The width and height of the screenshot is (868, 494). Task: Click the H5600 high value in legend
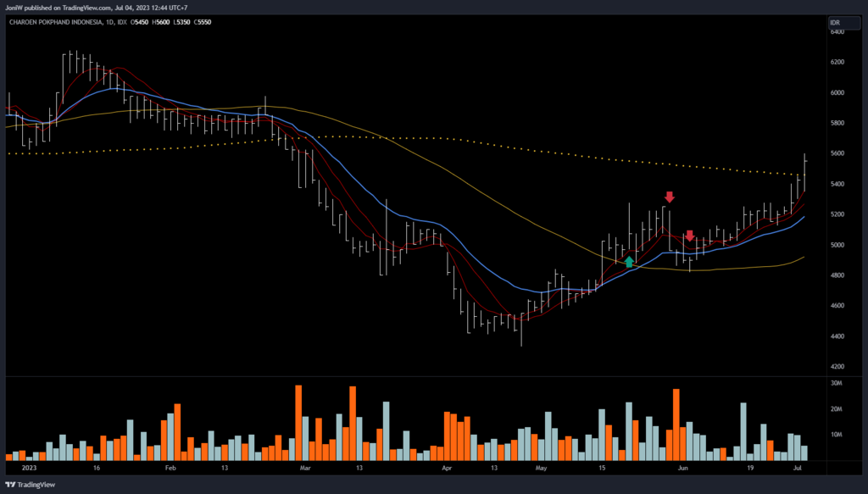[x=159, y=22]
